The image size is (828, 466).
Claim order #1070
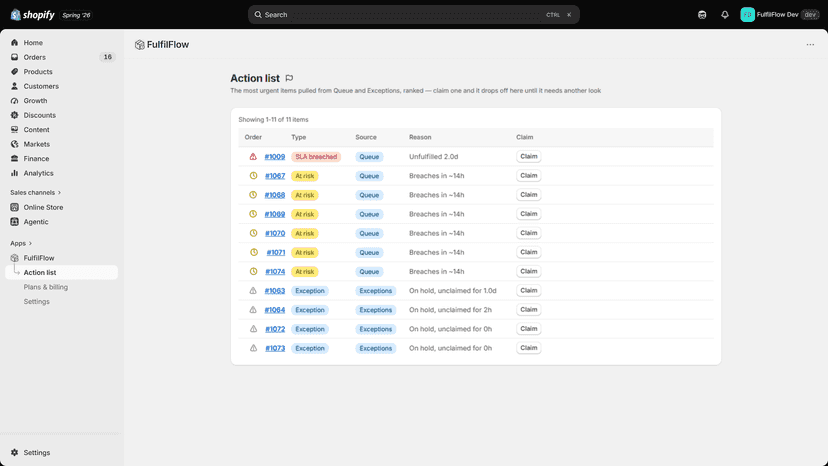(x=529, y=233)
